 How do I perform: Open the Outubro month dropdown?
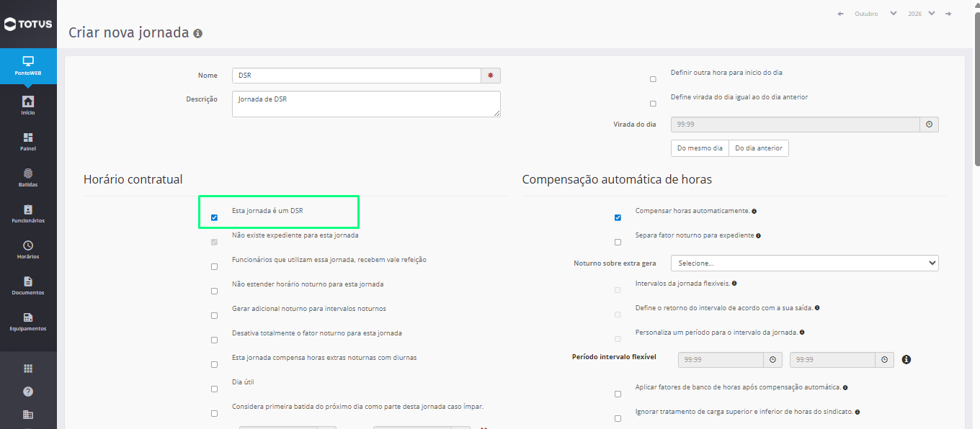[876, 14]
